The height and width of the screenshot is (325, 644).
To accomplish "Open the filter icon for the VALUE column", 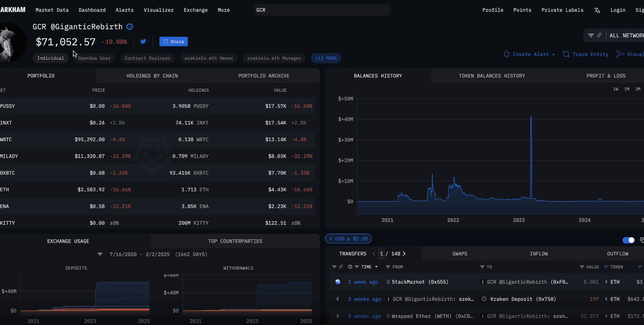I will click(582, 267).
